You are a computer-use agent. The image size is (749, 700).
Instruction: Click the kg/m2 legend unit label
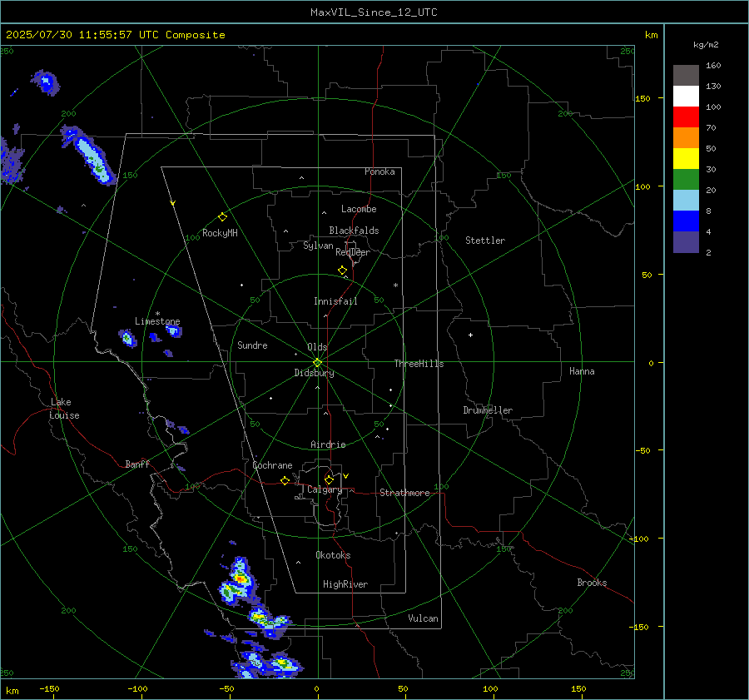pyautogui.click(x=706, y=45)
